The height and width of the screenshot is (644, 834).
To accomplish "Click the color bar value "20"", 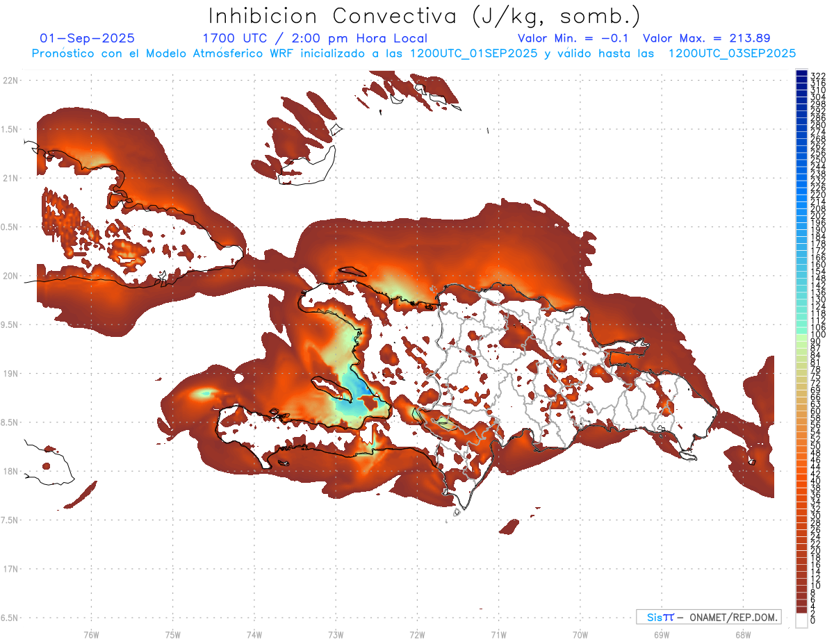I will [816, 550].
